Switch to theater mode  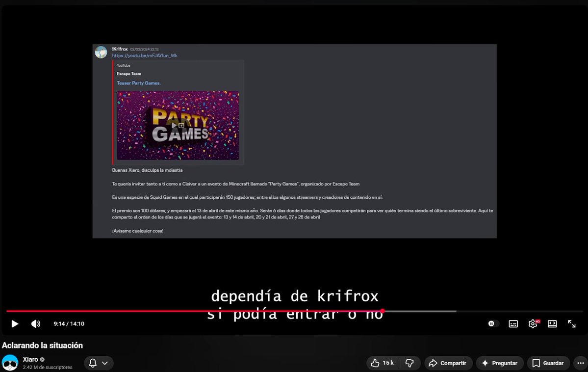point(552,323)
